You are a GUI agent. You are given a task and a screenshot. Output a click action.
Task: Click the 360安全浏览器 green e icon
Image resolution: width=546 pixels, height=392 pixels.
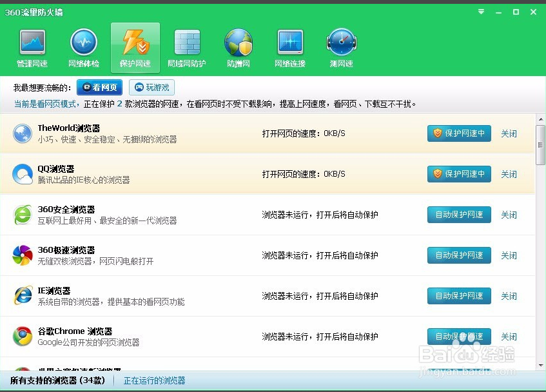pos(23,215)
